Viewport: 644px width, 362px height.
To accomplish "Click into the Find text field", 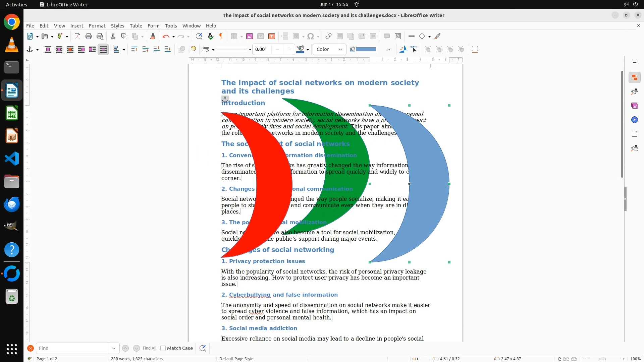I will (x=72, y=348).
